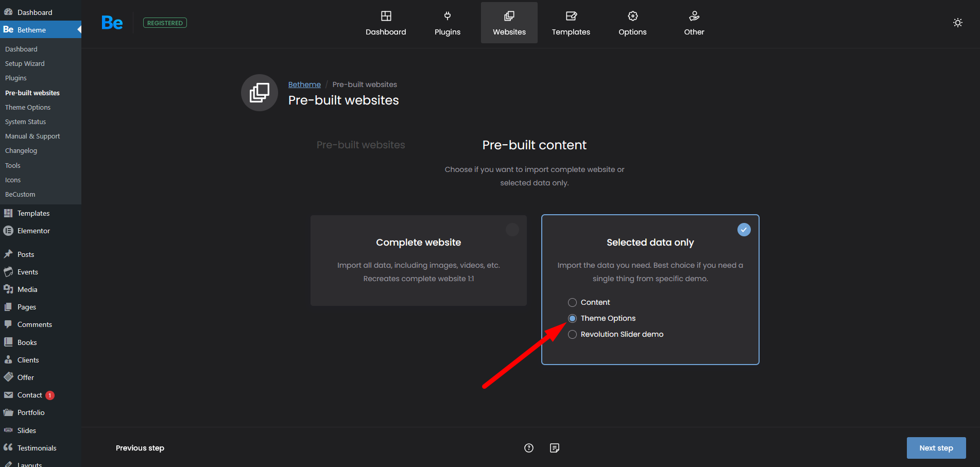Open the Templates top navigation tab
Viewport: 980px width, 467px height.
571,23
